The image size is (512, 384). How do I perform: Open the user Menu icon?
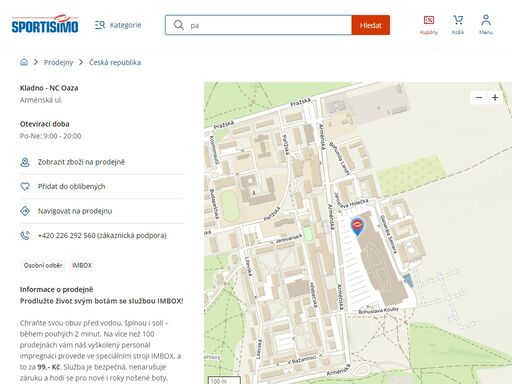[x=486, y=25]
